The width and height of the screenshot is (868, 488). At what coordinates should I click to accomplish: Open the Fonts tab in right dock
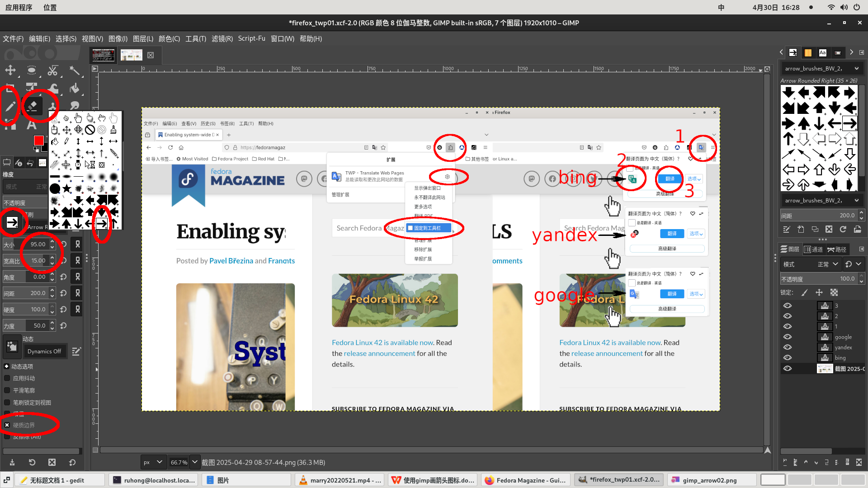point(823,52)
